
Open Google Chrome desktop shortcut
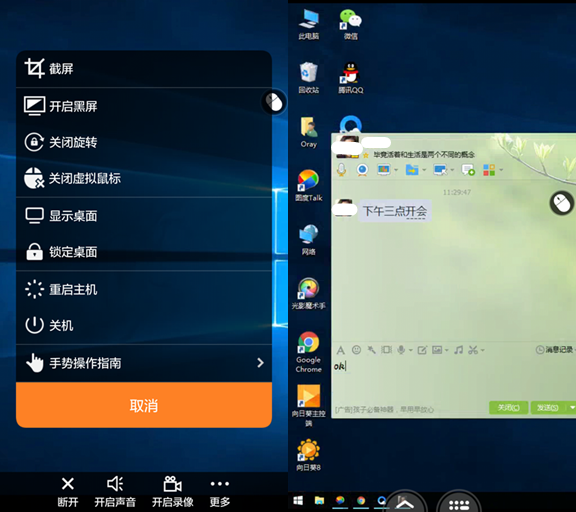point(309,352)
